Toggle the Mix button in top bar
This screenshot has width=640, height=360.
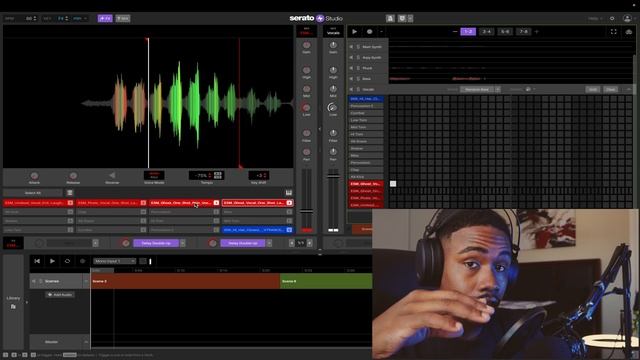[123, 18]
